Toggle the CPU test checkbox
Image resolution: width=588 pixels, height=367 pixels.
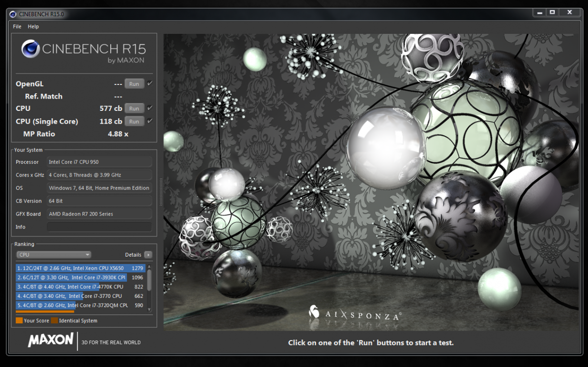(x=150, y=108)
